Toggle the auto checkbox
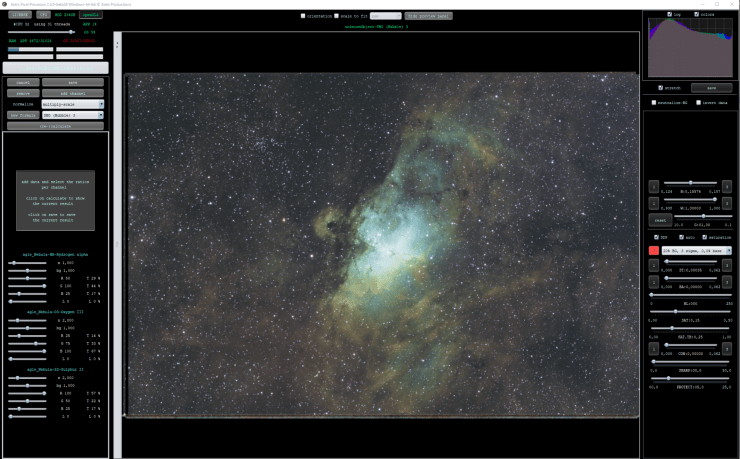This screenshot has width=740, height=459. [681, 237]
